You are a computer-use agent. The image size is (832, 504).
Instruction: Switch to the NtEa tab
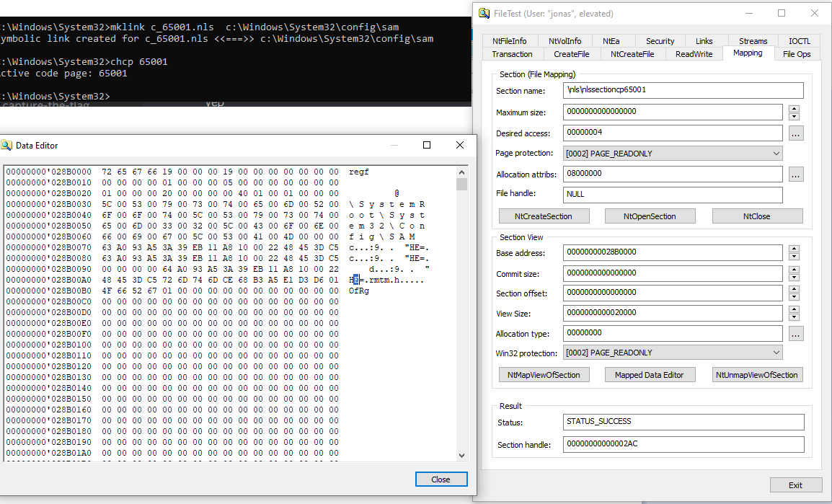click(611, 41)
